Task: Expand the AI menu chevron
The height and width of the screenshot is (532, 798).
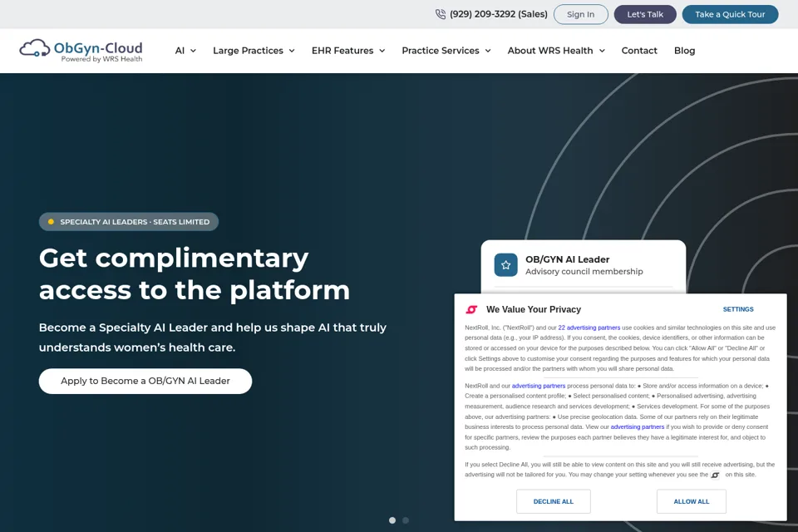Action: coord(193,51)
